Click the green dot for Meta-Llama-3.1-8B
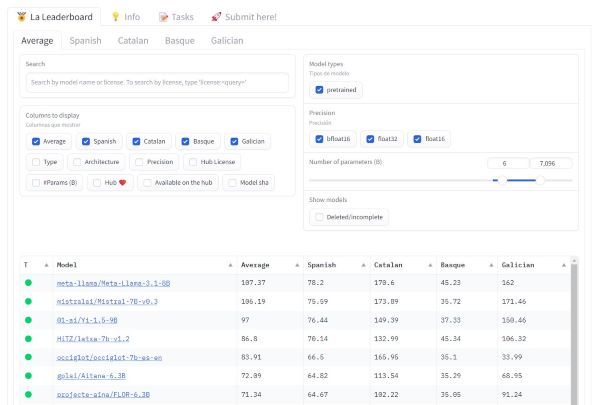Image resolution: width=600 pixels, height=405 pixels. (28, 283)
